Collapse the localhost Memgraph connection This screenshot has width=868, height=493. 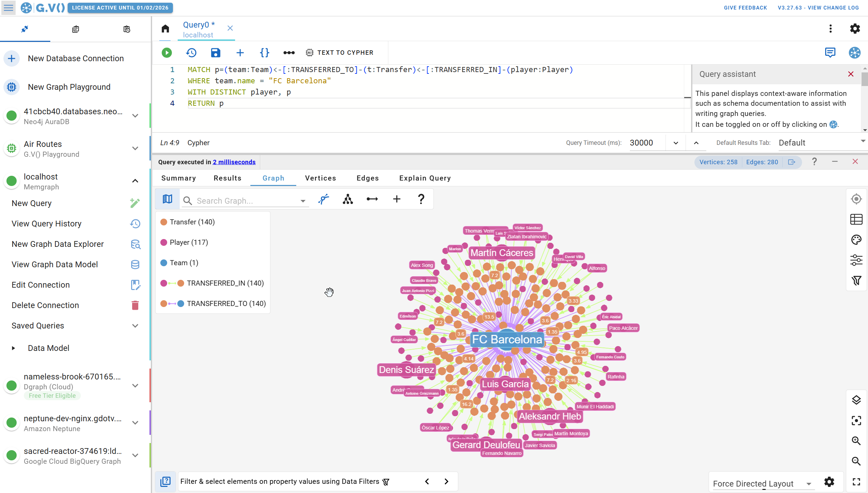tap(135, 181)
